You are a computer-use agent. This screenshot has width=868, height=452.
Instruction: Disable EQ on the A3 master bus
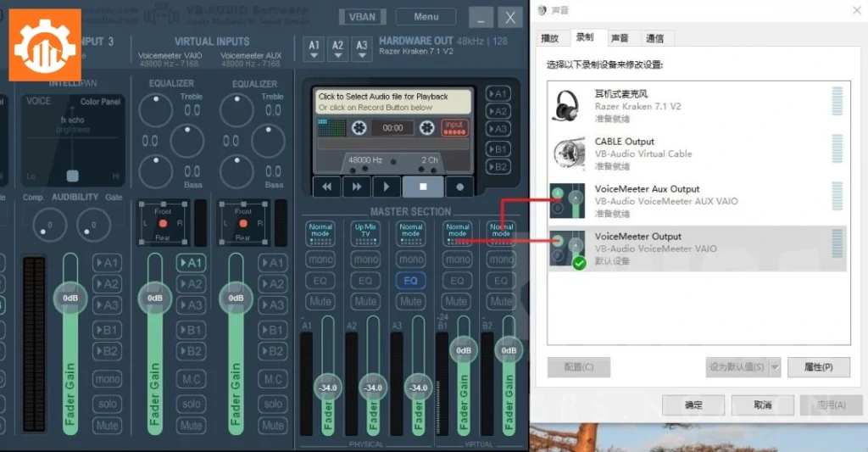pyautogui.click(x=411, y=281)
